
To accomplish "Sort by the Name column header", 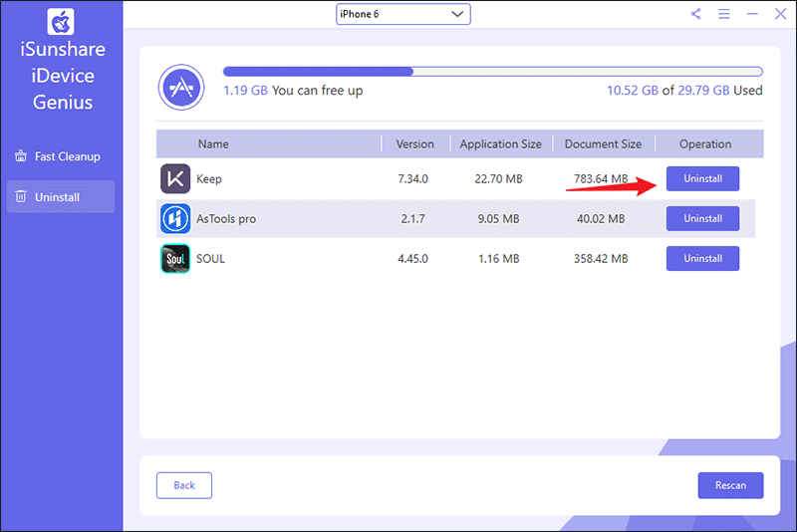I will pos(213,144).
